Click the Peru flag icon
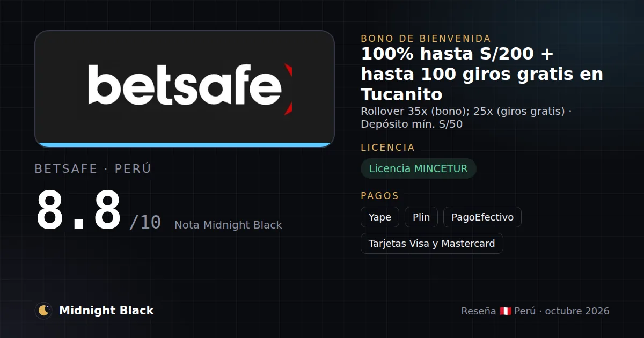The image size is (644, 338). click(x=505, y=311)
